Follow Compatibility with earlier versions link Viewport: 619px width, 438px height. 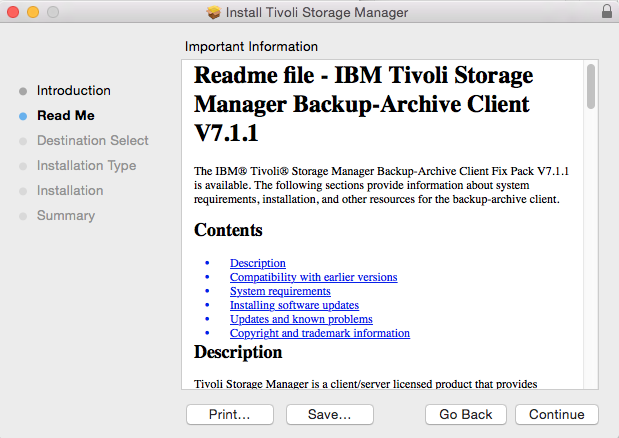point(313,277)
